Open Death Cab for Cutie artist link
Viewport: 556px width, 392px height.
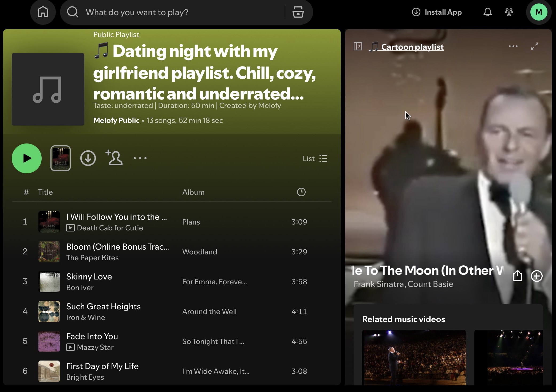(110, 228)
